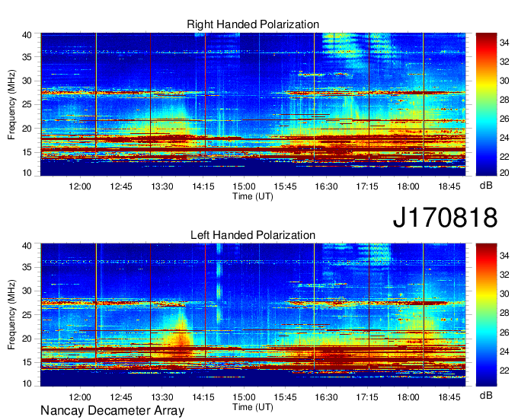Click the 25 MHz tick of Left Handed plot

[x=27, y=315]
